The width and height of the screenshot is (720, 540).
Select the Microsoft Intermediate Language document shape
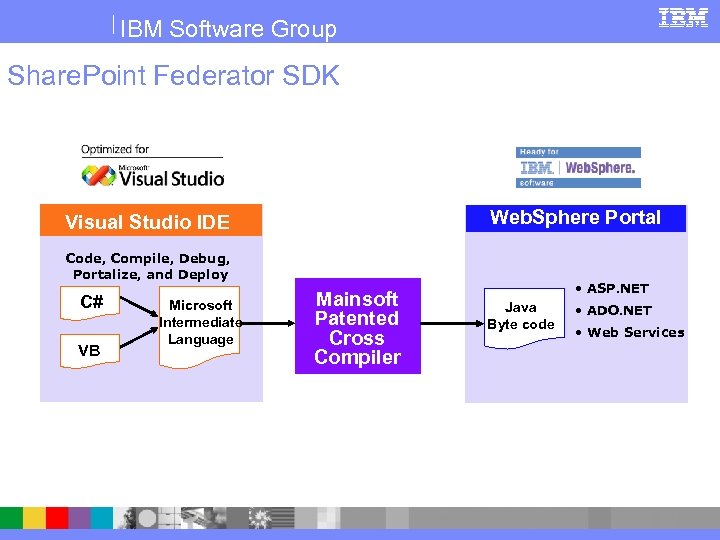(199, 326)
